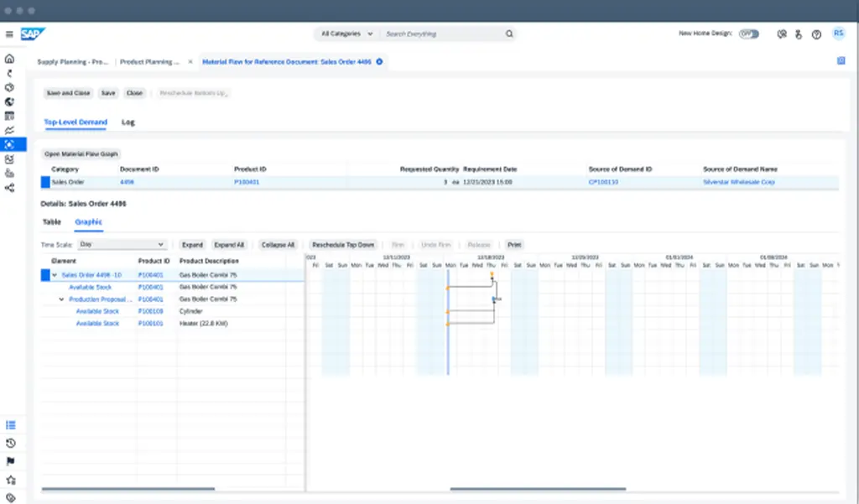859x504 pixels.
Task: Open Available Stock link in the Cylinder row
Action: (x=97, y=311)
